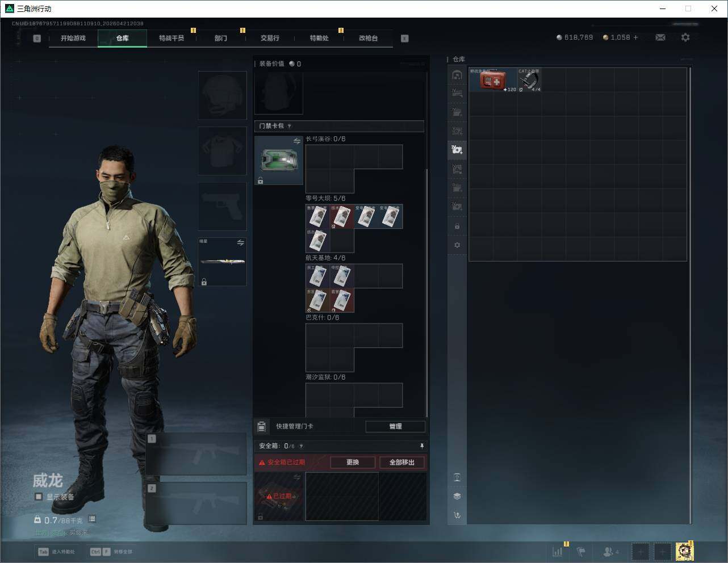Click the empty pistol slot
728x563 pixels.
pos(222,206)
